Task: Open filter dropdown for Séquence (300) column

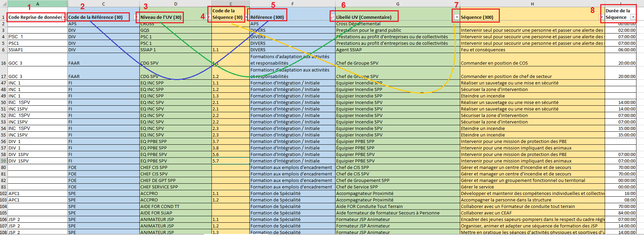Action: click(601, 17)
